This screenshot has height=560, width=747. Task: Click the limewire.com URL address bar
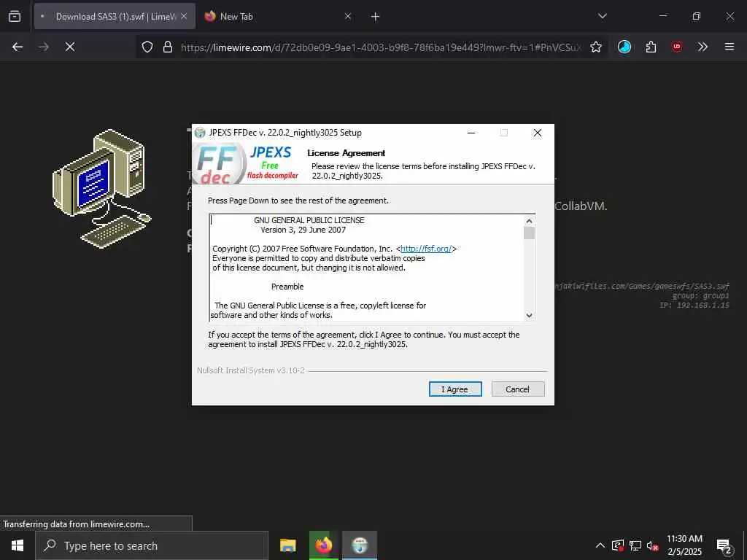(380, 47)
